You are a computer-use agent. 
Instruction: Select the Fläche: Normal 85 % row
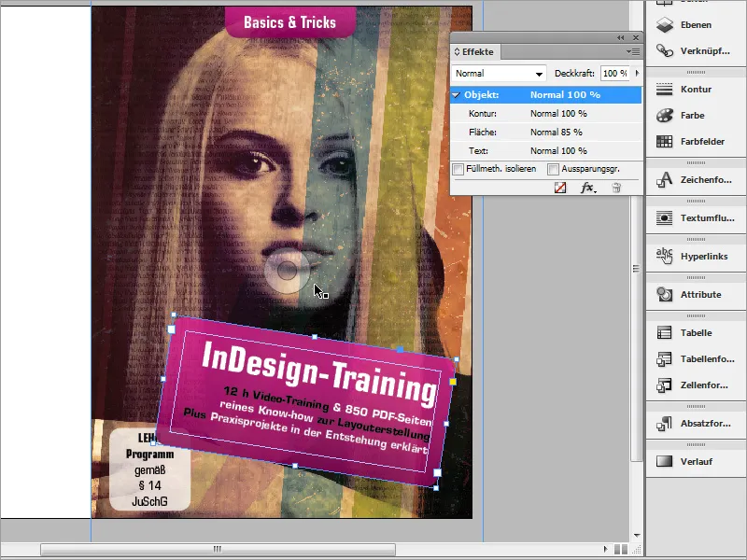click(x=546, y=132)
